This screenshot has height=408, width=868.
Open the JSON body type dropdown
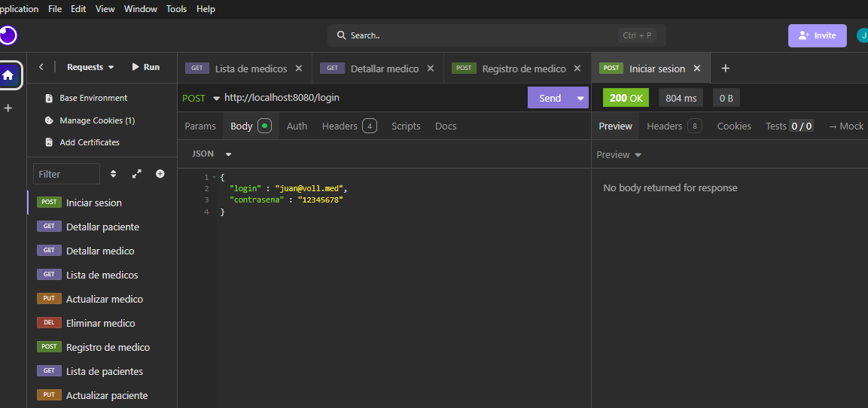212,154
